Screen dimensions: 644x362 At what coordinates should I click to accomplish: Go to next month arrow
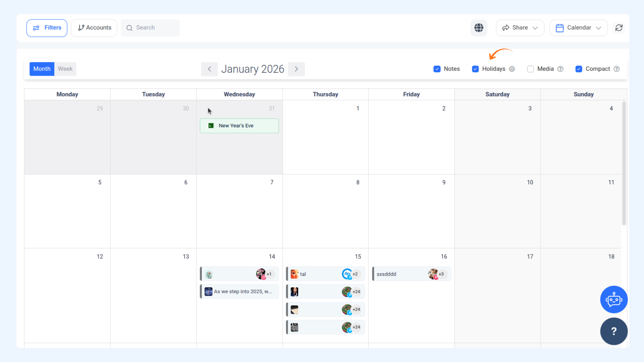point(296,69)
